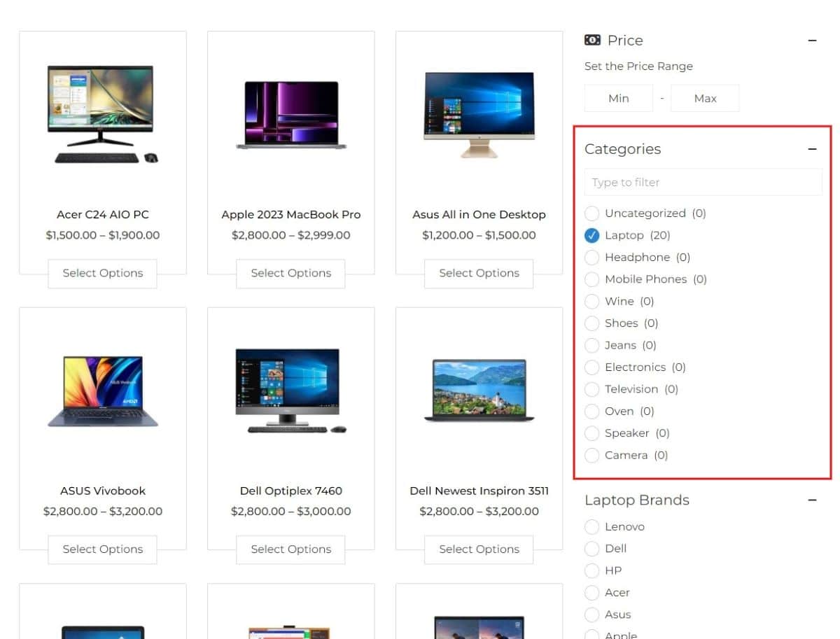Open the ASUS Vivobook title link

[103, 491]
